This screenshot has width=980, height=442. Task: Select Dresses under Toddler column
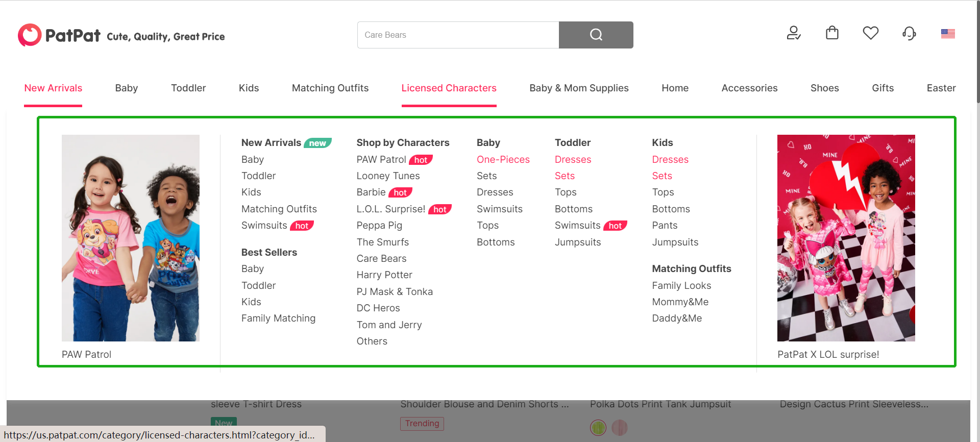click(x=573, y=159)
